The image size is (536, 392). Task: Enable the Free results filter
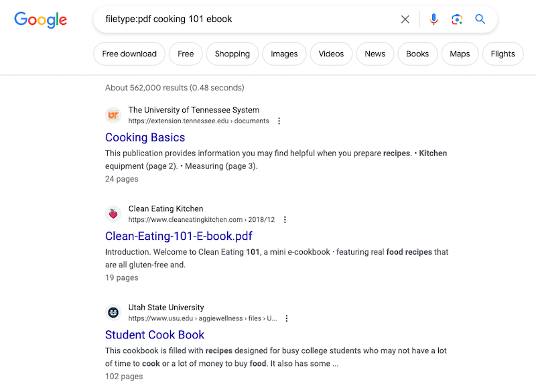click(186, 54)
